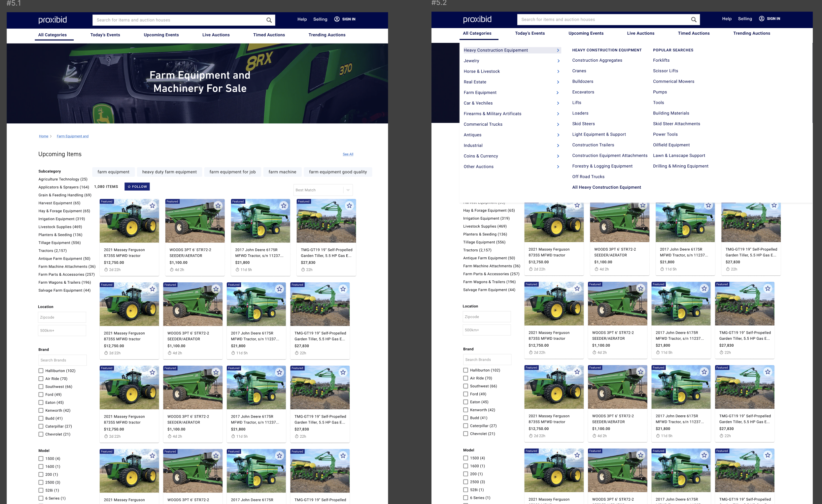Star the bottom-row WOODS seeder card in #5.2
822x504 pixels.
pos(640,455)
